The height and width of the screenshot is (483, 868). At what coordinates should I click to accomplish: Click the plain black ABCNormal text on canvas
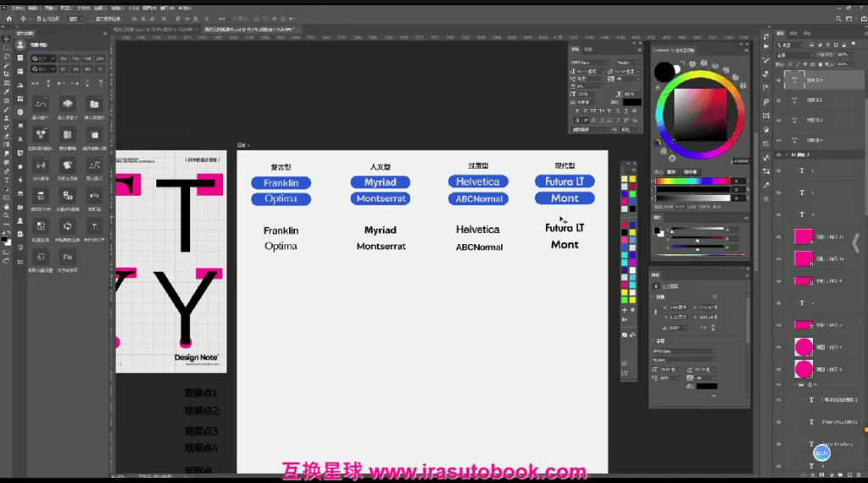(x=480, y=247)
